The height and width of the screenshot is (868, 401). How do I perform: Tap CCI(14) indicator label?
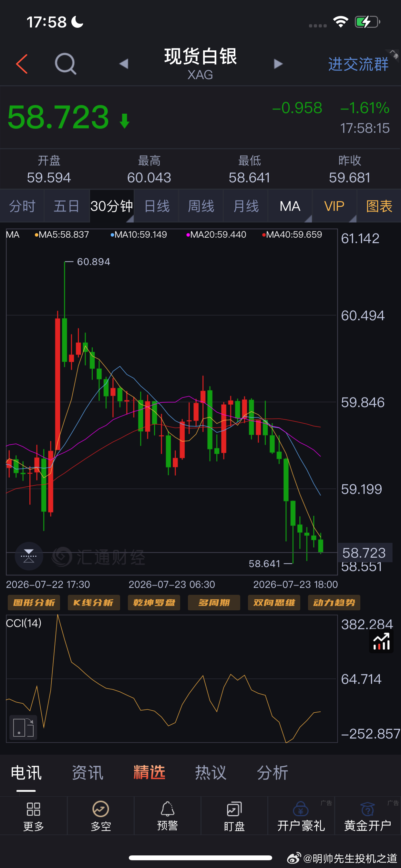(24, 623)
